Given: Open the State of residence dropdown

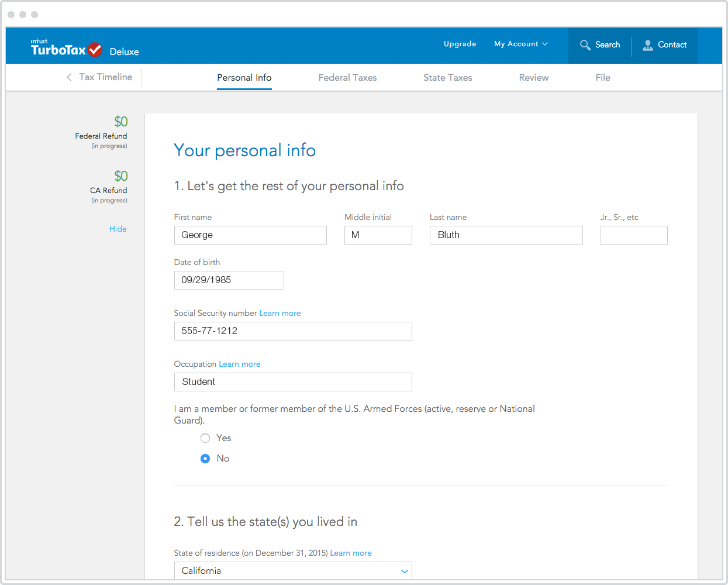Looking at the screenshot, I should click(x=293, y=571).
